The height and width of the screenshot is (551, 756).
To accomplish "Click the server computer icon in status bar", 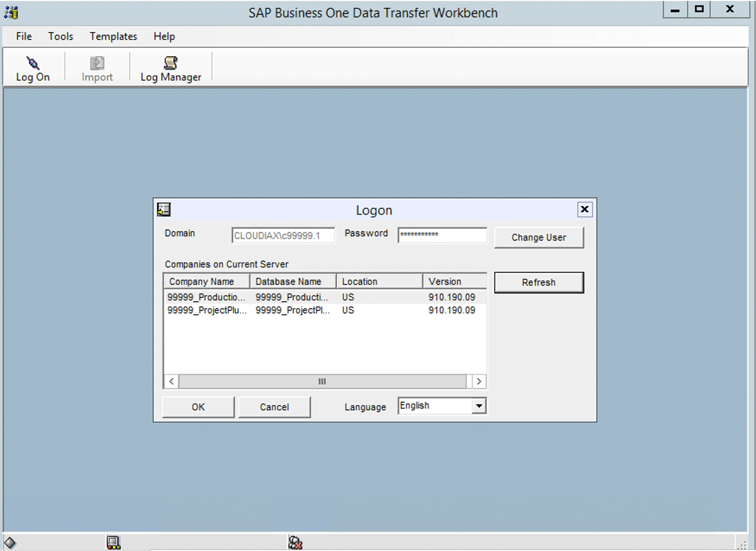I will click(x=114, y=542).
